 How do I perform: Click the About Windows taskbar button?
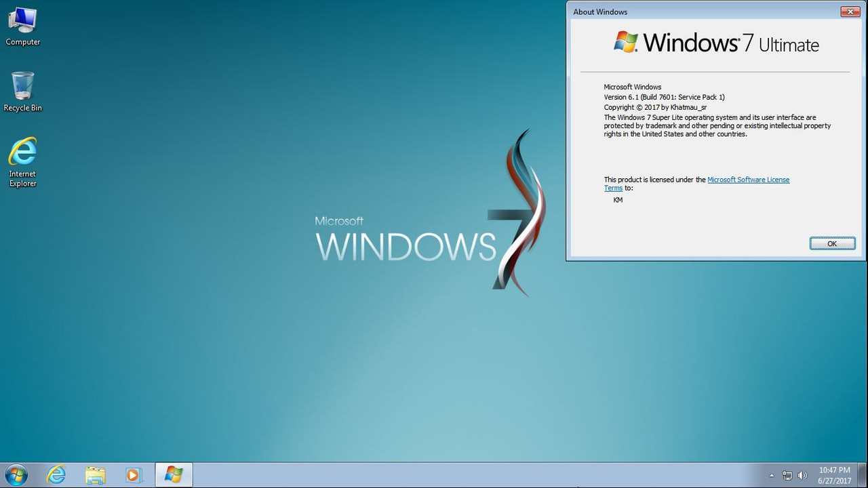point(174,475)
